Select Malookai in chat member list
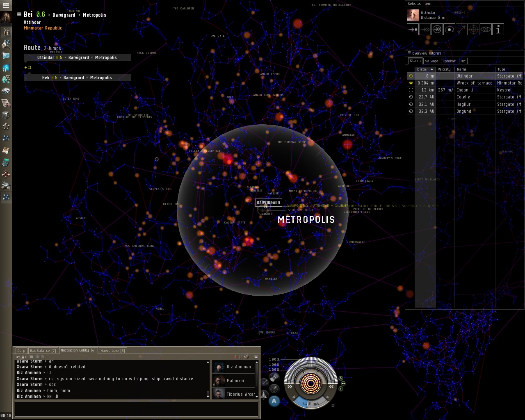 pyautogui.click(x=233, y=381)
